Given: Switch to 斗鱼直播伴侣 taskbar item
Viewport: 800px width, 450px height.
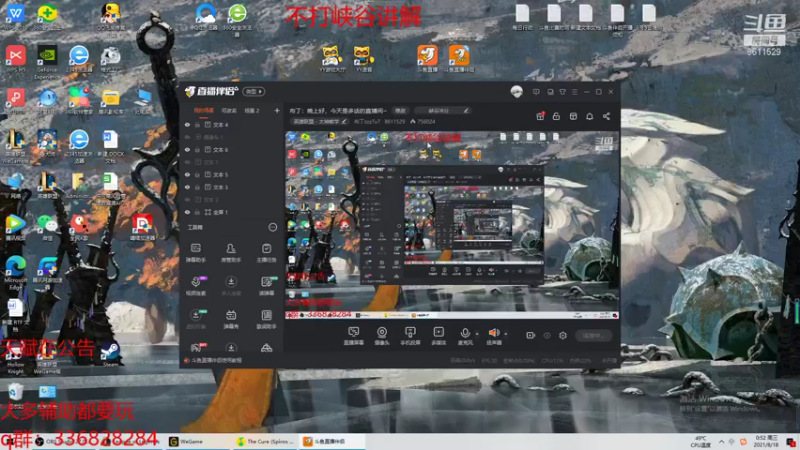Looking at the screenshot, I should pos(332,442).
